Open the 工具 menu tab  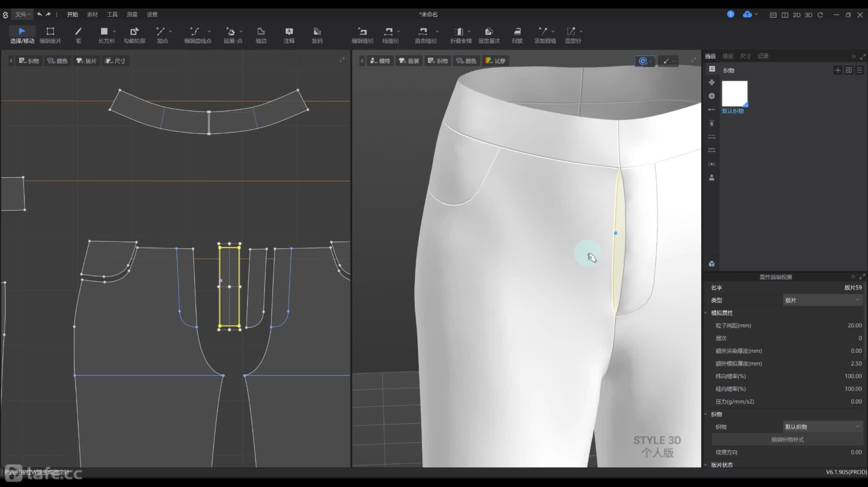point(112,14)
